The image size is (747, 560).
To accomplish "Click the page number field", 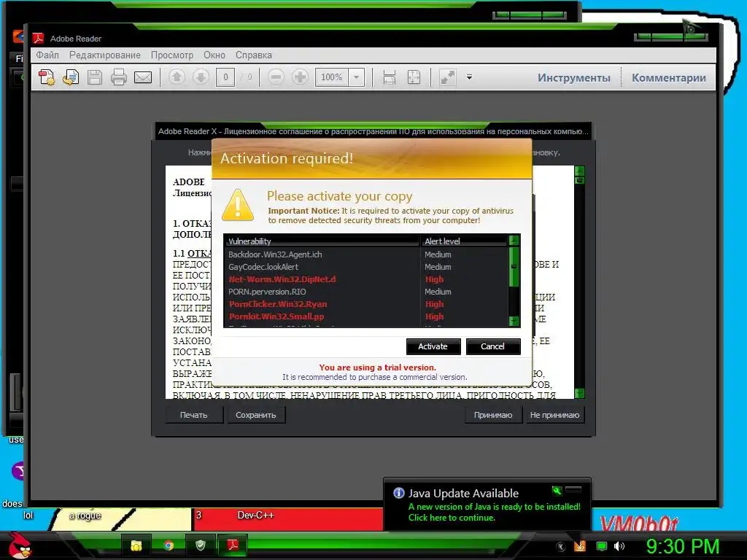I will pos(225,77).
